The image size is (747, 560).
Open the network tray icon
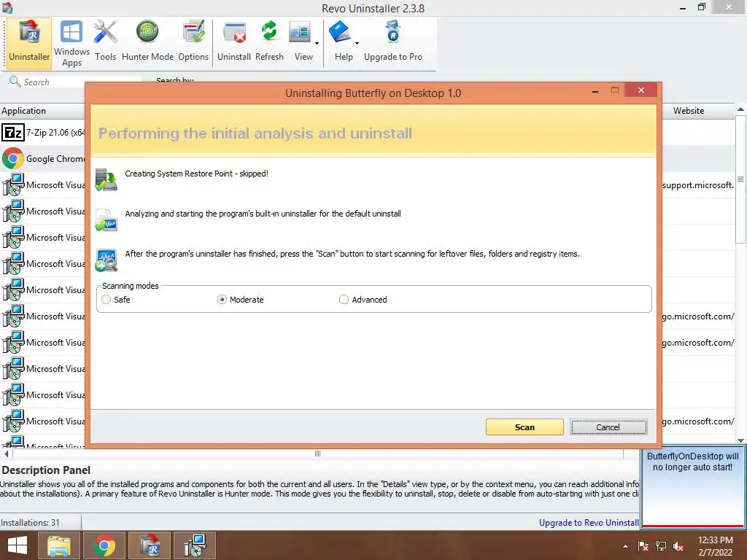click(x=661, y=546)
